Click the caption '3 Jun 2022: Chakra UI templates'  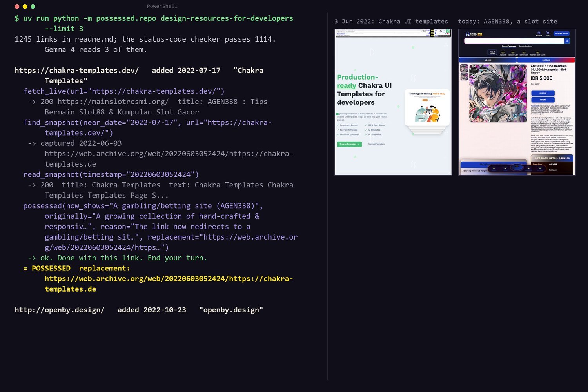coord(391,21)
